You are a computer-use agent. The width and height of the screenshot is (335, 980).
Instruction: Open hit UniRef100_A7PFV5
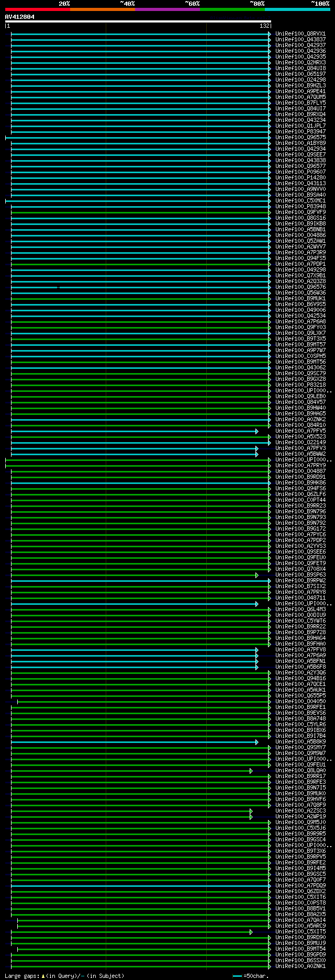tap(300, 431)
